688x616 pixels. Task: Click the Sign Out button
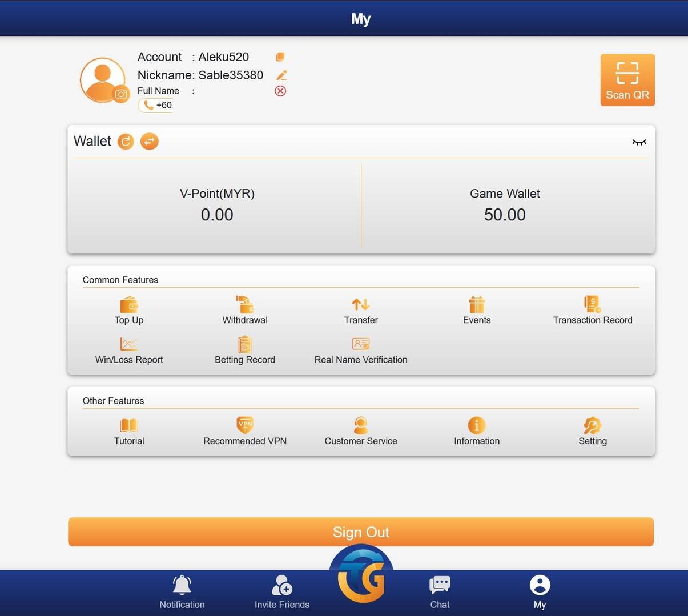tap(361, 532)
